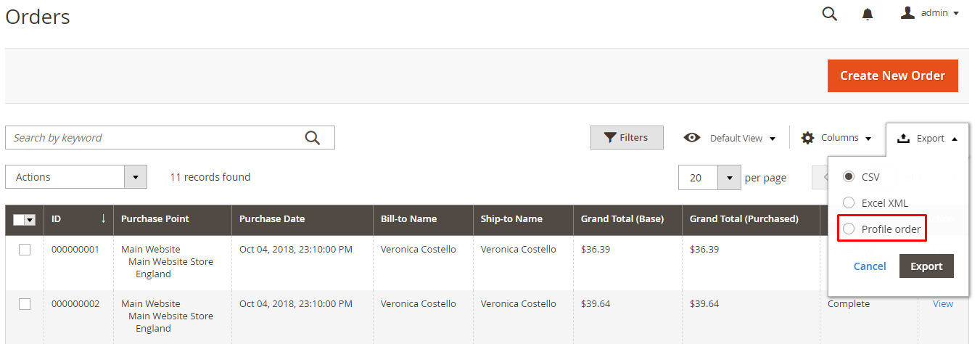Click the Columns gear icon

click(x=807, y=138)
